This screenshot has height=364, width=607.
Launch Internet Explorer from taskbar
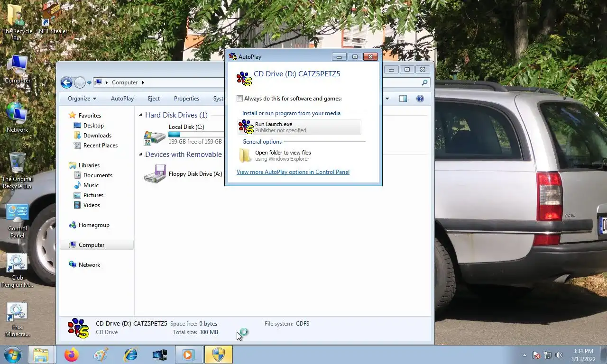point(130,355)
